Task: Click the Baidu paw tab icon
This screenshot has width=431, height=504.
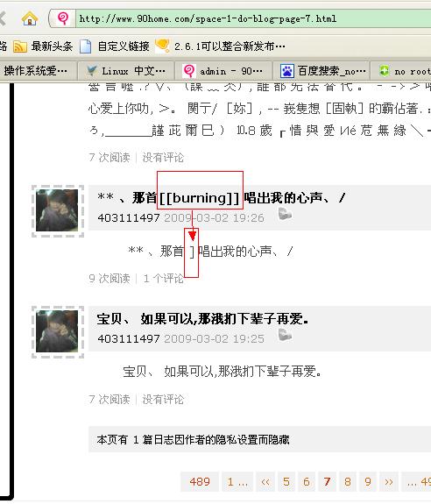Action: [287, 71]
